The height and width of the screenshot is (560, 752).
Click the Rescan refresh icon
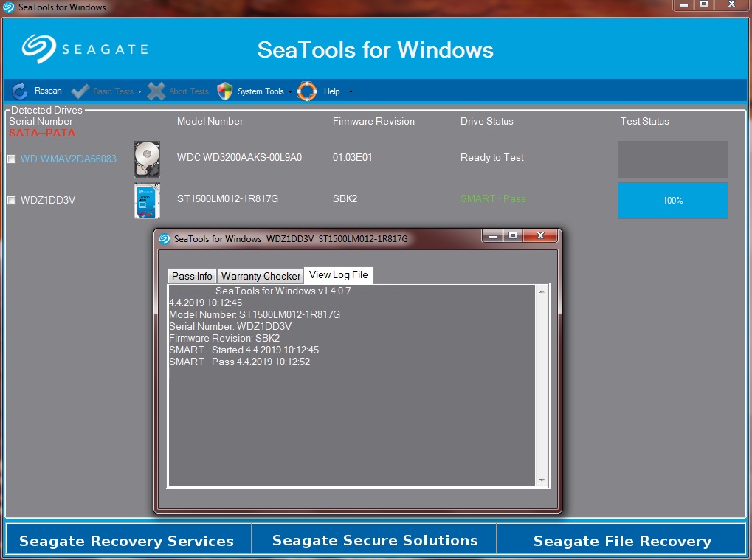click(x=20, y=91)
